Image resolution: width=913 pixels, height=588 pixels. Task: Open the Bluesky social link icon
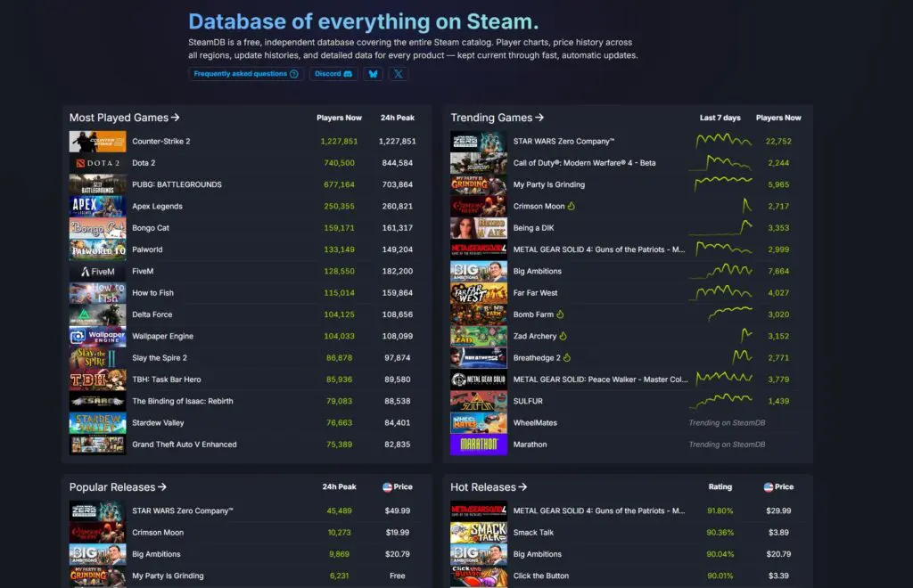[374, 74]
